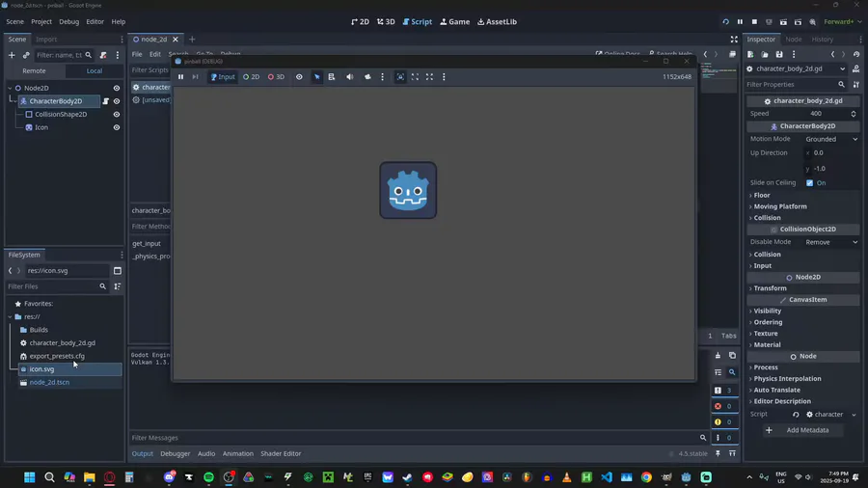
Task: Open the Project menu
Action: point(41,22)
